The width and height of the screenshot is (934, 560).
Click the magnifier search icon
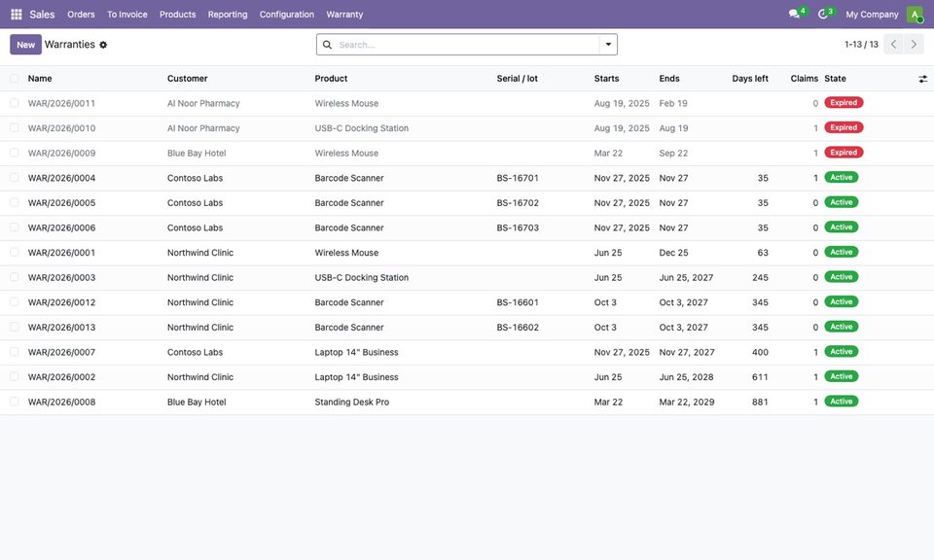[x=327, y=45]
